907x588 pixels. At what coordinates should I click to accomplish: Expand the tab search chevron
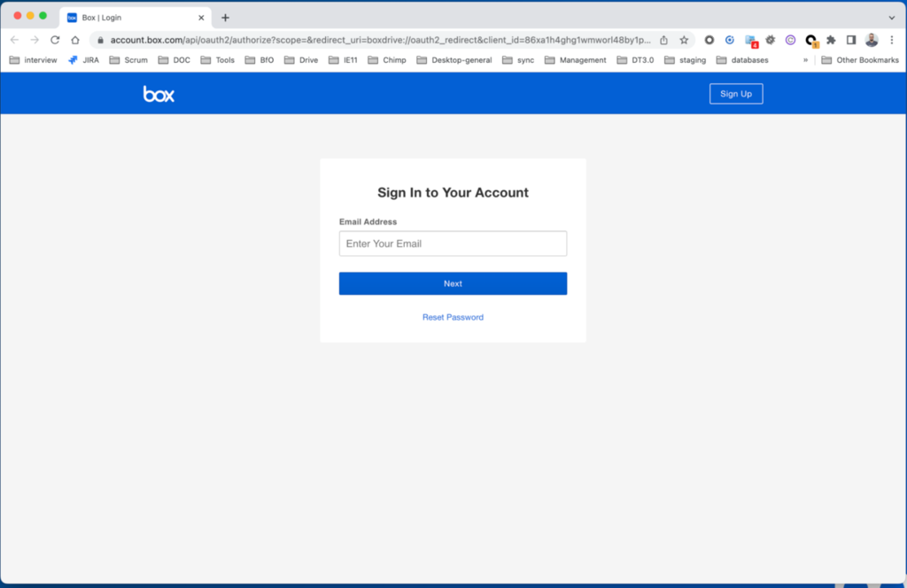click(x=891, y=17)
